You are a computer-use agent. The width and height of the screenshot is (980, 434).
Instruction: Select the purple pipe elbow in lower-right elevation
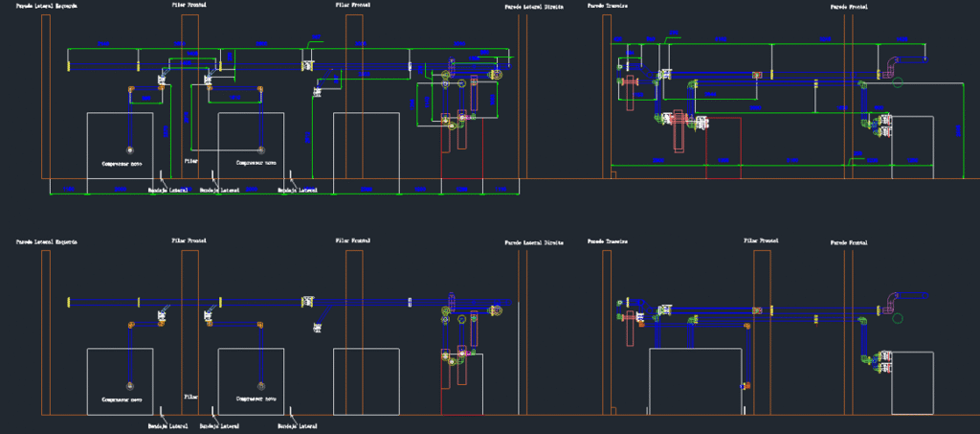(892, 302)
